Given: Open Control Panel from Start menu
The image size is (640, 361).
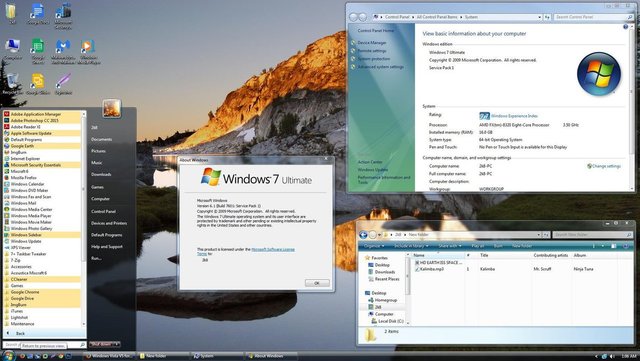Looking at the screenshot, I should 103,212.
